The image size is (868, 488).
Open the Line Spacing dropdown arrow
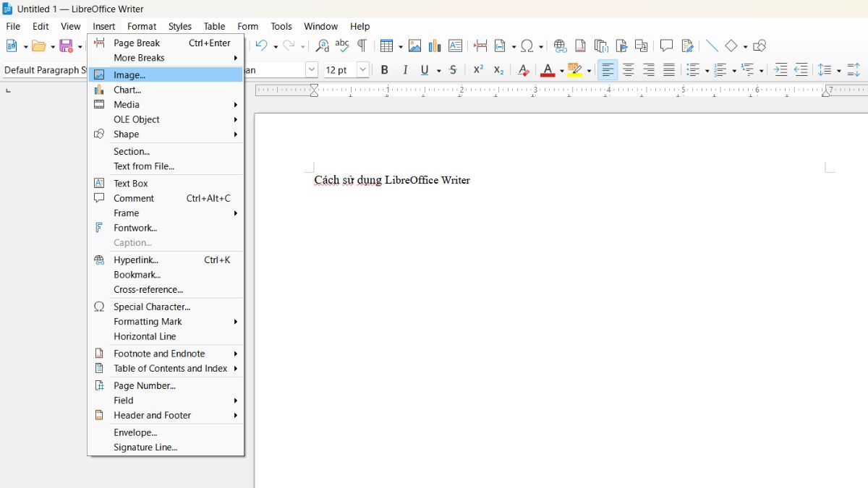[838, 71]
